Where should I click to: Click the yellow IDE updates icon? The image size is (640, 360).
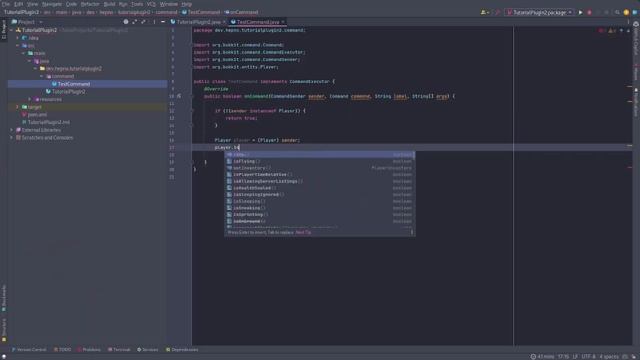point(626,13)
